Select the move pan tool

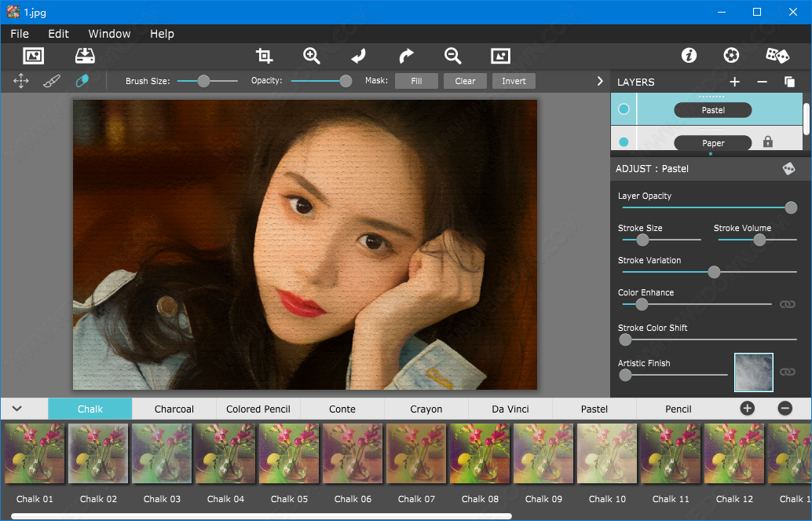tap(20, 81)
